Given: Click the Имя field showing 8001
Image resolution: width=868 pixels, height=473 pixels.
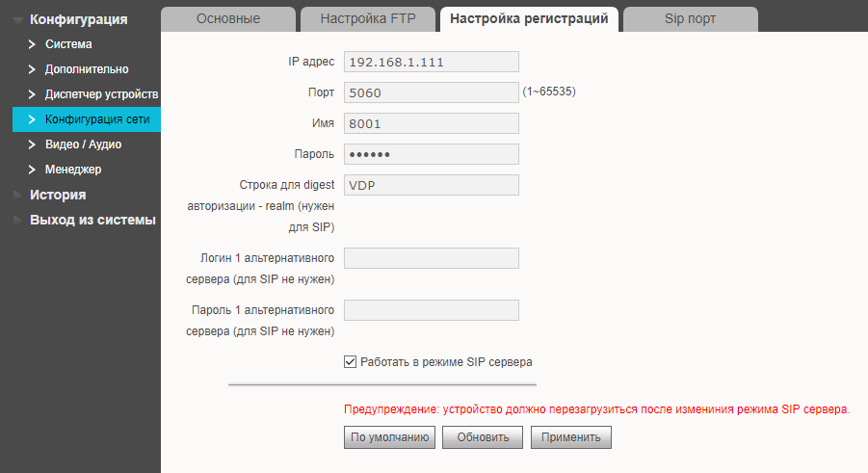Looking at the screenshot, I should coord(432,123).
